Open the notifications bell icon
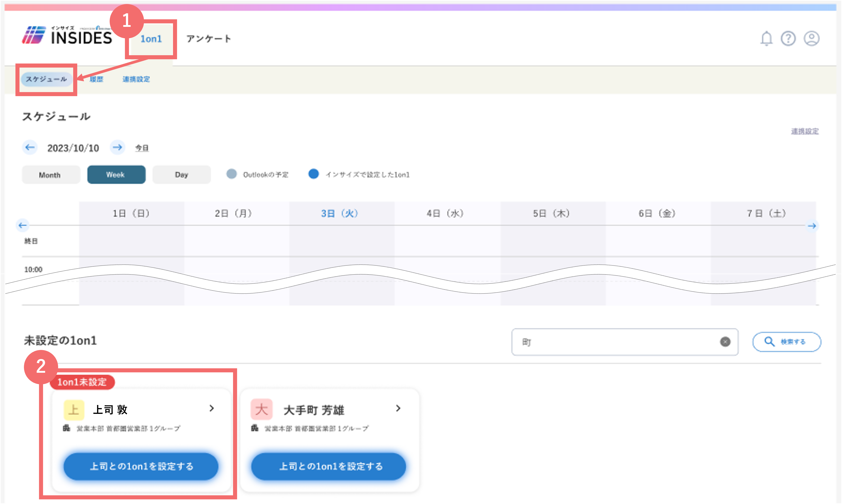 766,38
